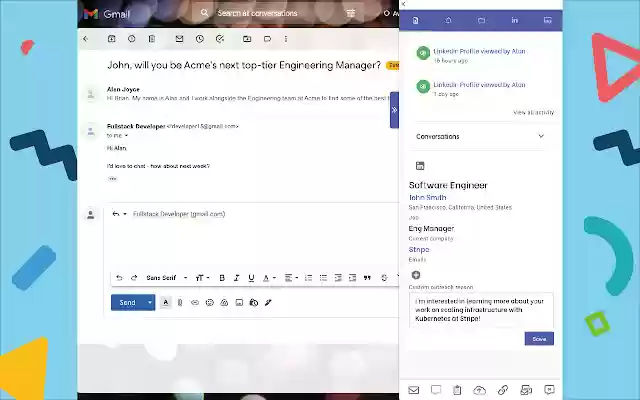Toggle underline formatting
This screenshot has width=640, height=400.
(251, 278)
